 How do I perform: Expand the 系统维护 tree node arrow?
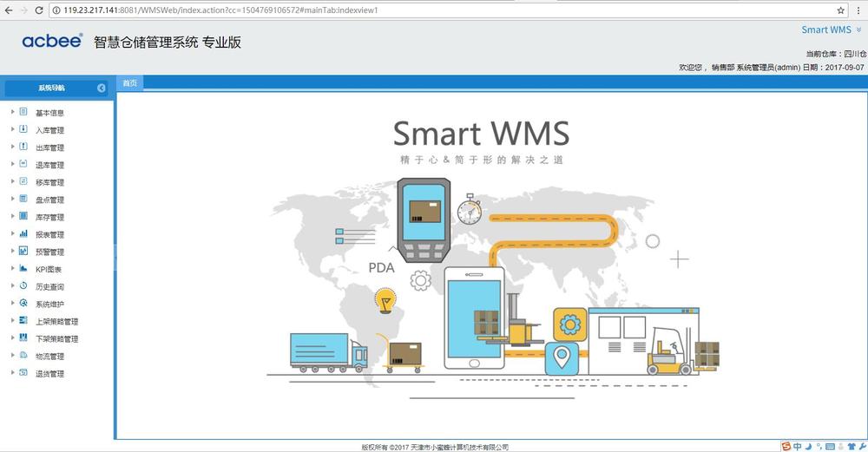point(13,303)
